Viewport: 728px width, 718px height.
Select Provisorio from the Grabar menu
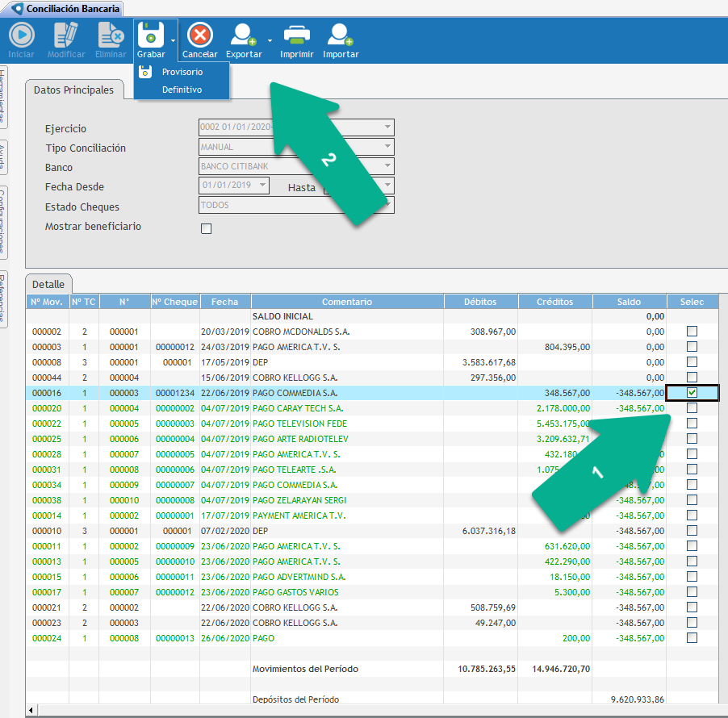click(x=182, y=72)
